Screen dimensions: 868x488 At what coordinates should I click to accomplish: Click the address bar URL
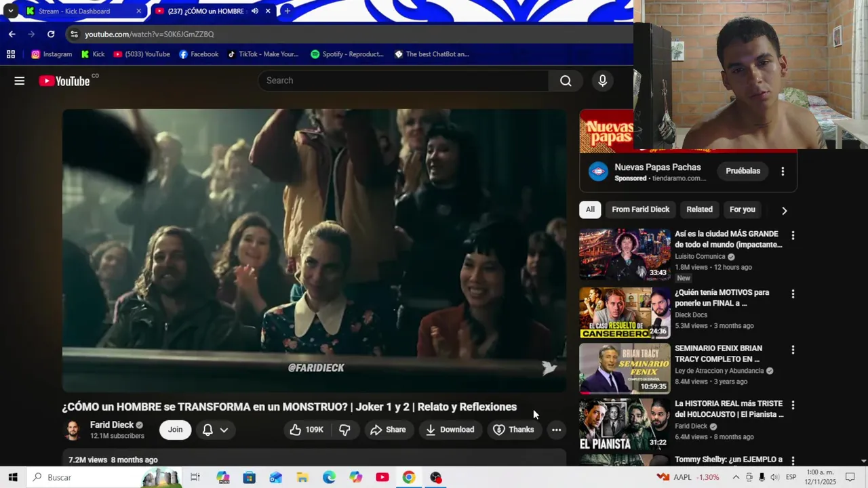pyautogui.click(x=149, y=34)
